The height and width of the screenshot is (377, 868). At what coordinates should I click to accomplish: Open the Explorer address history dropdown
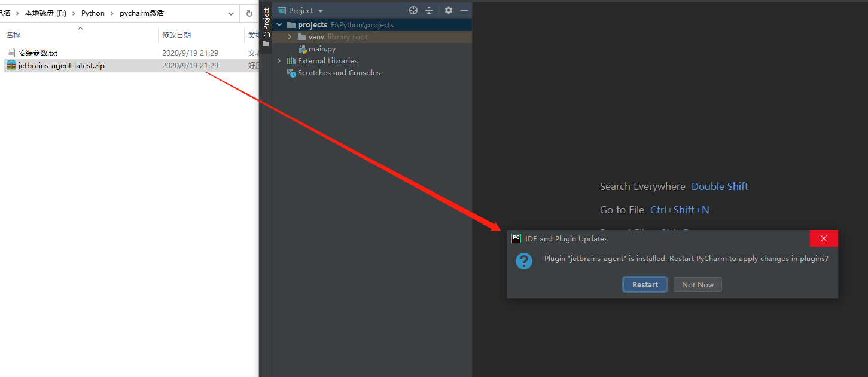231,13
